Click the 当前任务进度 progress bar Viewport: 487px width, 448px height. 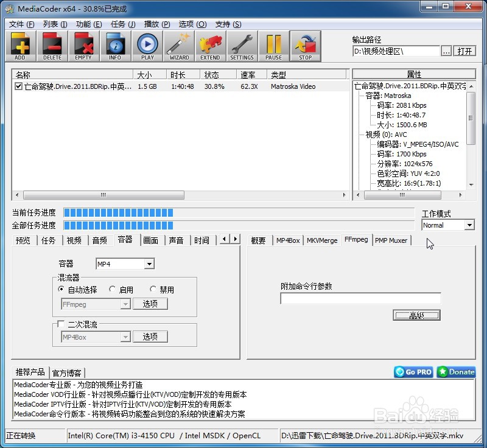pos(239,212)
